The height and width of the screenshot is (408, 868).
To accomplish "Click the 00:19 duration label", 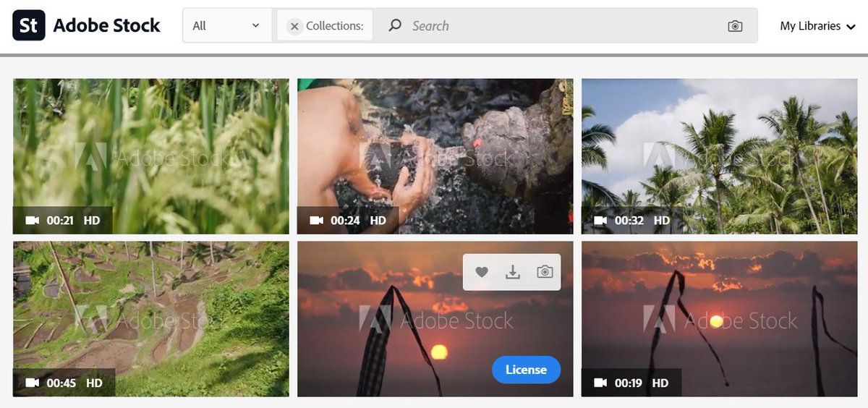I will click(629, 383).
